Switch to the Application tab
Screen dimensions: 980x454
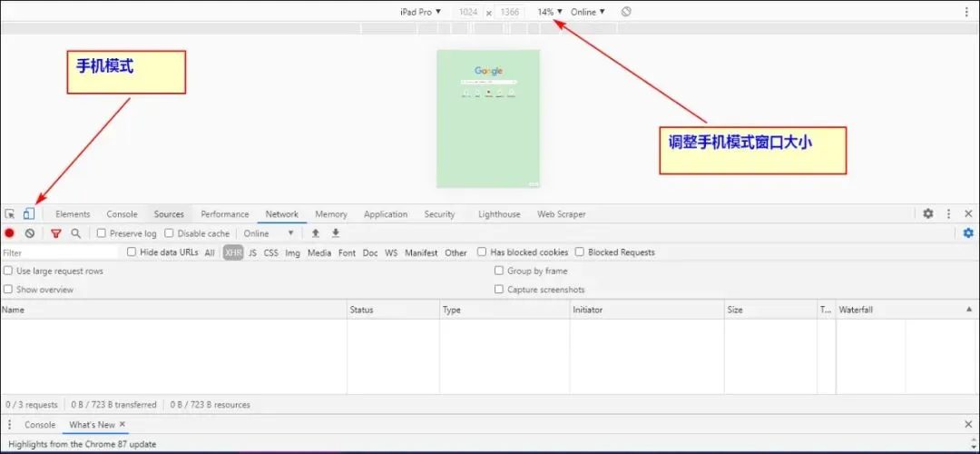(386, 214)
